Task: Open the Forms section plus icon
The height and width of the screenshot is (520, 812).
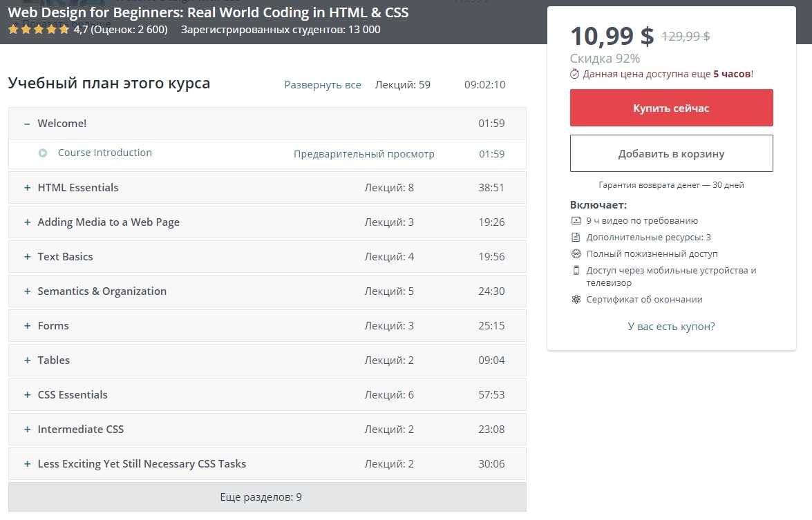Action: click(x=28, y=326)
